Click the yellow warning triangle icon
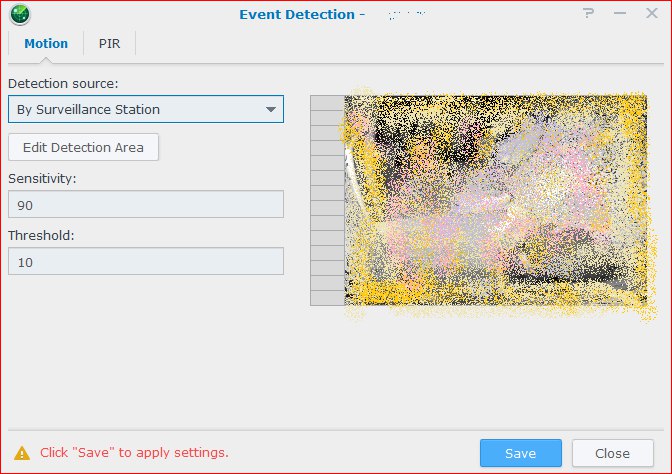Image resolution: width=672 pixels, height=474 pixels. (22, 453)
